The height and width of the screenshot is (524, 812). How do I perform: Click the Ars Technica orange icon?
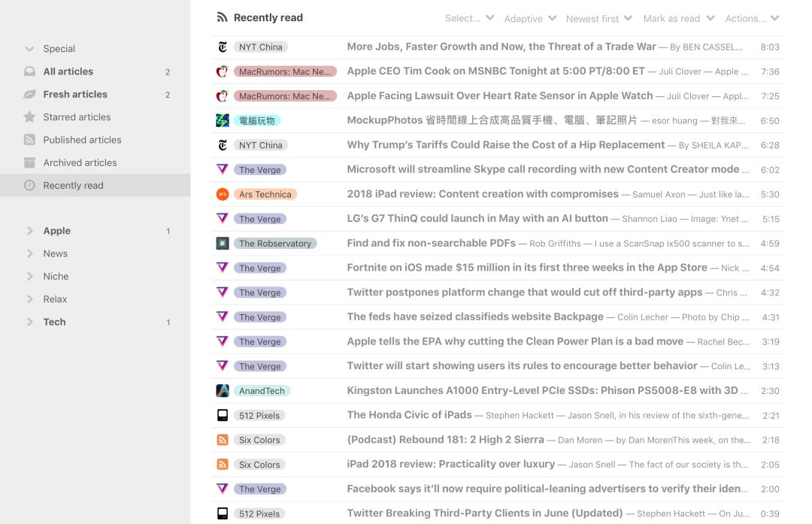click(223, 194)
